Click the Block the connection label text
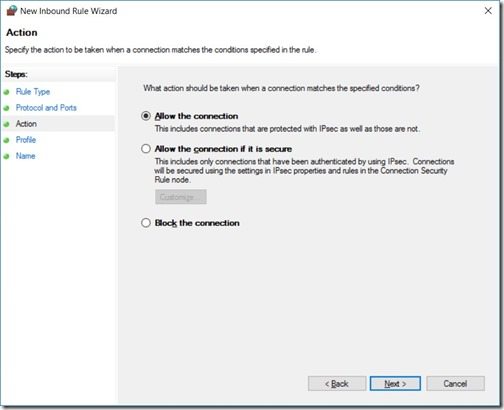The width and height of the screenshot is (504, 410). tap(197, 223)
